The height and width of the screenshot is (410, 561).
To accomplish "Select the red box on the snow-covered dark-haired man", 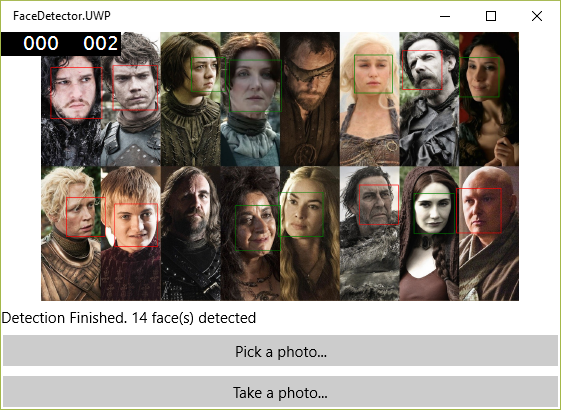I will 76,93.
